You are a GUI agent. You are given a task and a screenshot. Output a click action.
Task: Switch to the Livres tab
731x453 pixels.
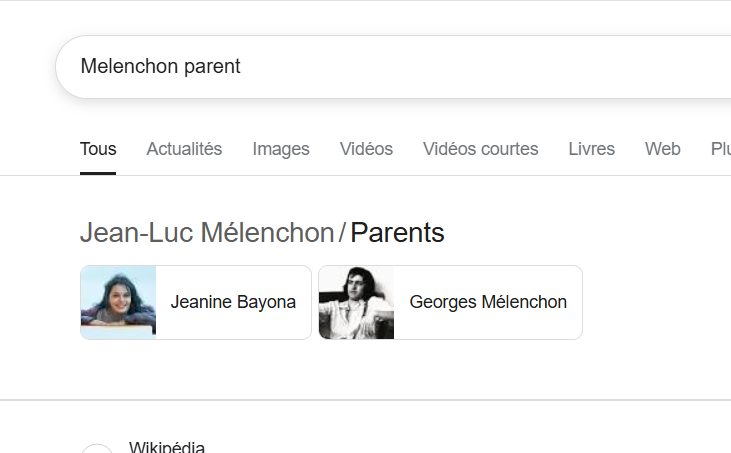point(591,149)
